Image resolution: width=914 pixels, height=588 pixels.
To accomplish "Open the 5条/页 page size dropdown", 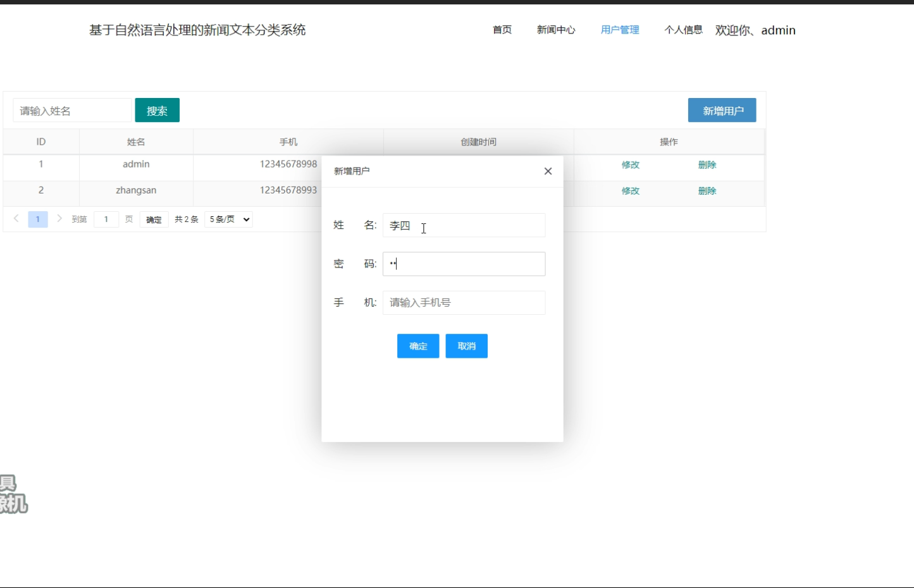I will click(x=228, y=219).
